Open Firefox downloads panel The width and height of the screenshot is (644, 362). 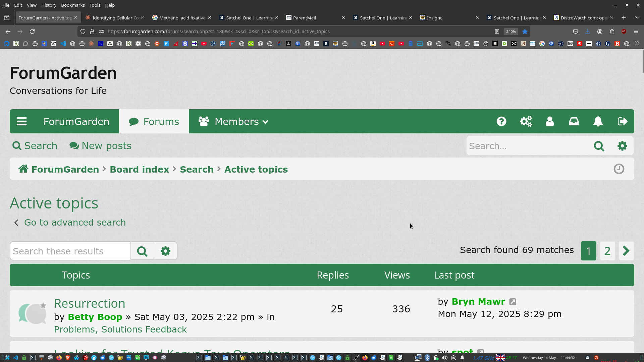pyautogui.click(x=587, y=32)
